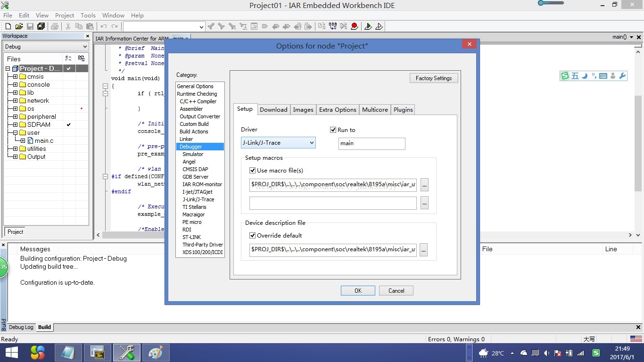Select ST-LINK in the Category list
644x362 pixels.
click(191, 237)
